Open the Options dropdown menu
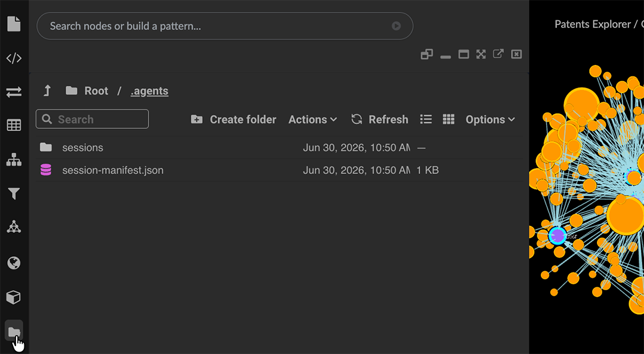The width and height of the screenshot is (644, 354). 490,120
